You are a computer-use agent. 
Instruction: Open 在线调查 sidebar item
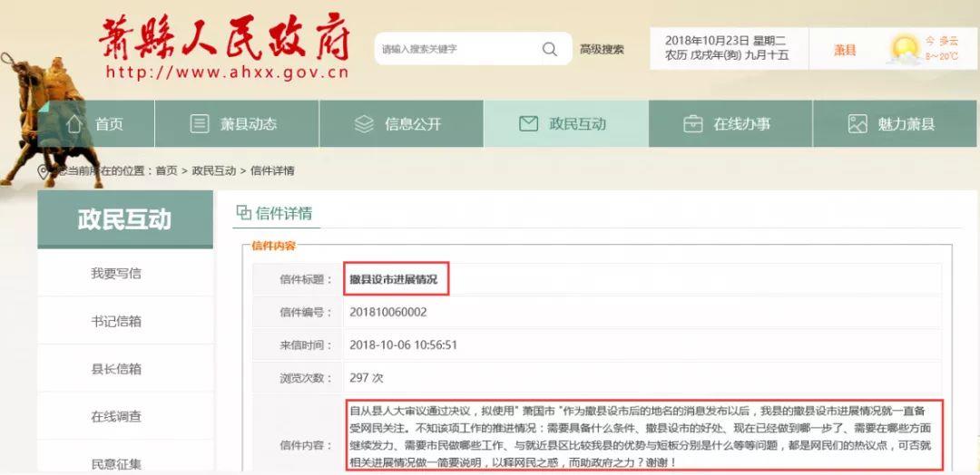pos(116,417)
